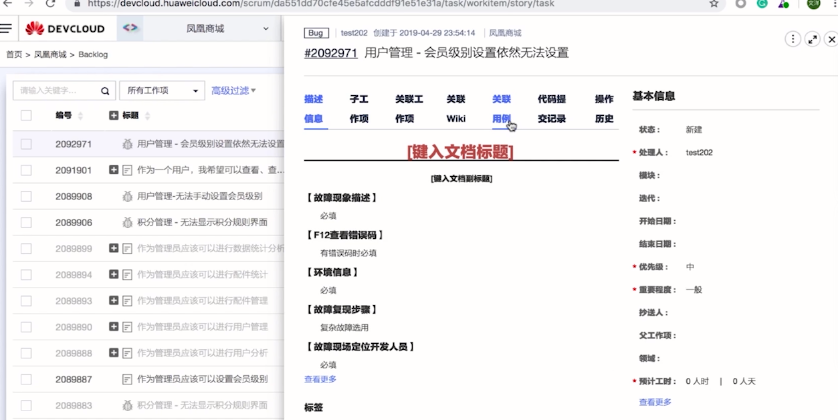Click the code brackets icon beside the 凤凰商城 project selector

[x=130, y=28]
